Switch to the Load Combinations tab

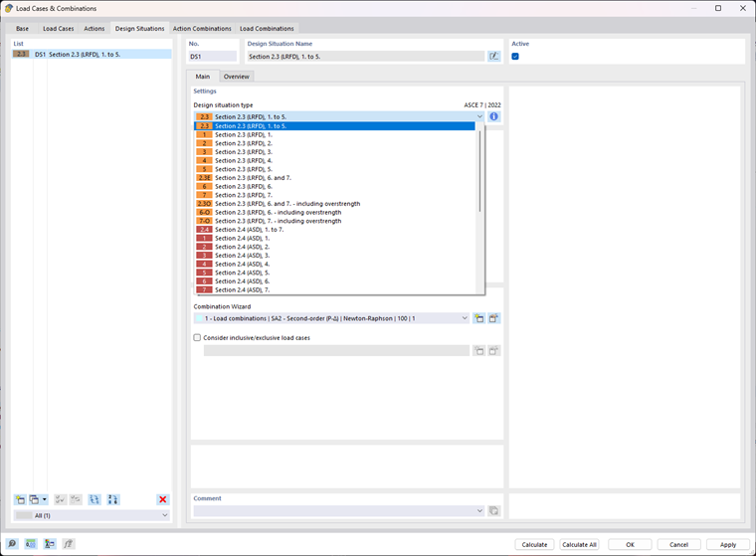267,29
